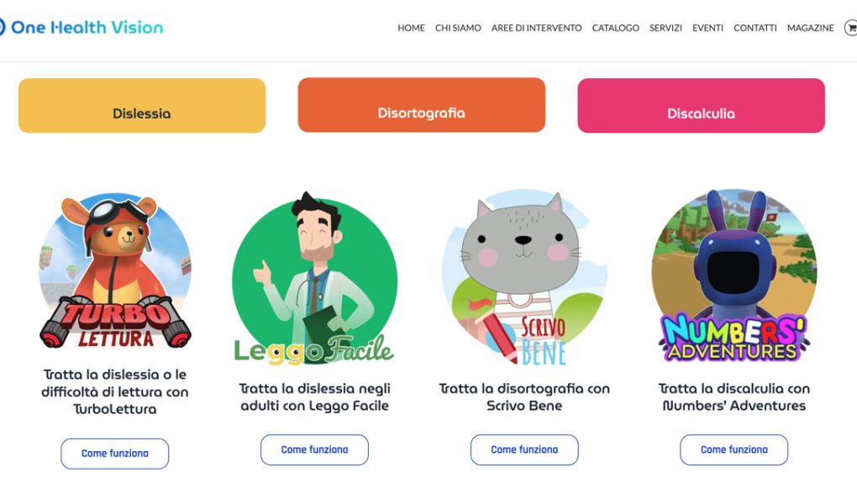The image size is (857, 504).
Task: Open the SERVIZI menu item
Action: click(665, 28)
